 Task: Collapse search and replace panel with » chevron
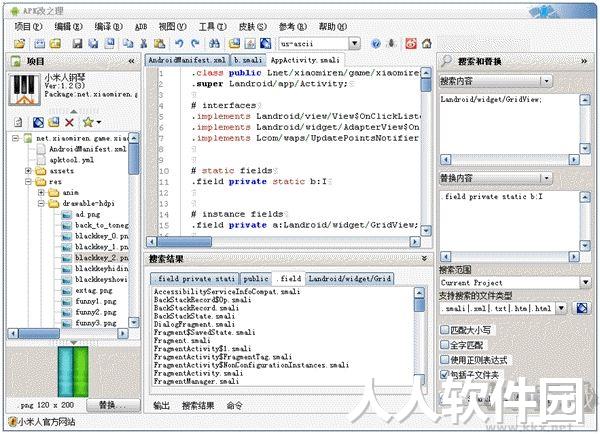[584, 61]
